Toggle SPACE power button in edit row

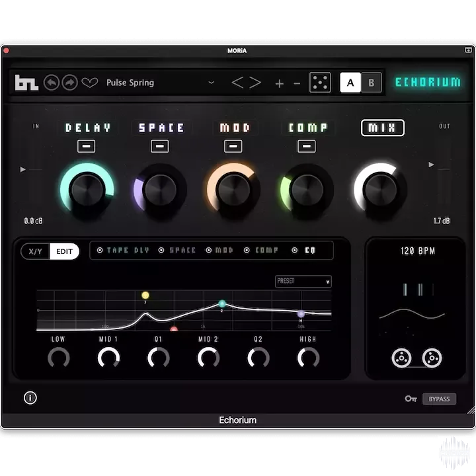[161, 250]
